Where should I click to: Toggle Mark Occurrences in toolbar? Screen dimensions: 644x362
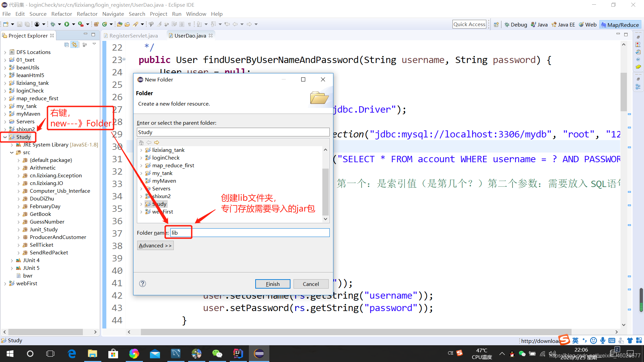(x=159, y=24)
